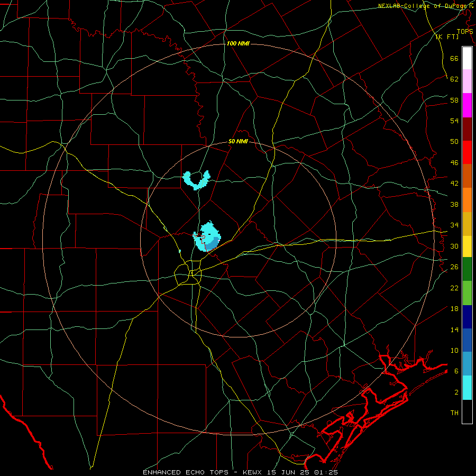The height and width of the screenshot is (476, 476).
Task: Click the '50 NMI' range ring label
Action: click(x=238, y=141)
